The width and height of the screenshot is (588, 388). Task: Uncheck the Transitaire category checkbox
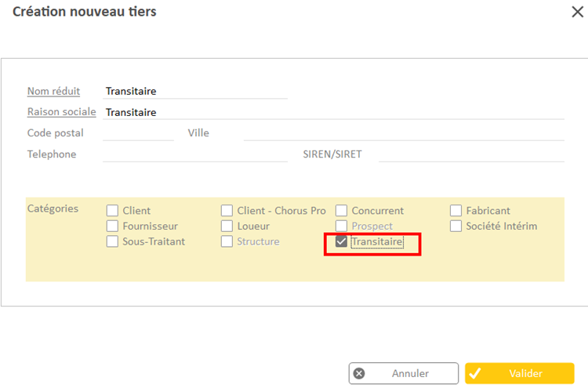(x=342, y=242)
